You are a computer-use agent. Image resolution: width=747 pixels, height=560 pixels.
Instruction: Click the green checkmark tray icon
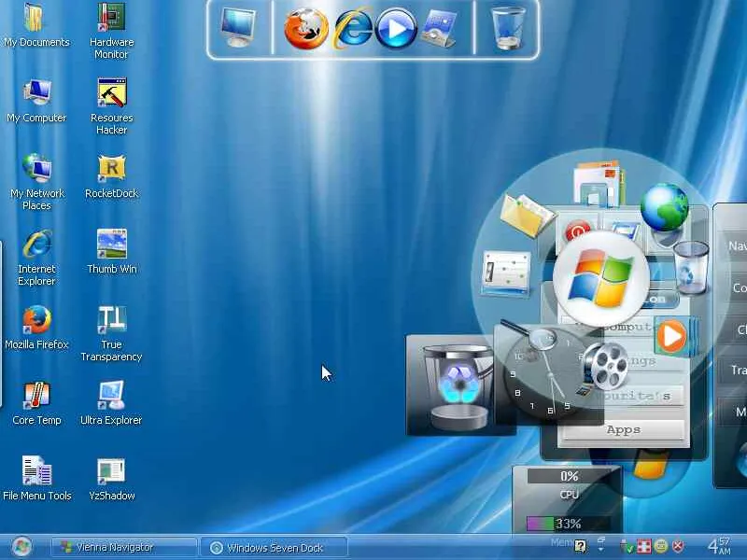[627, 547]
